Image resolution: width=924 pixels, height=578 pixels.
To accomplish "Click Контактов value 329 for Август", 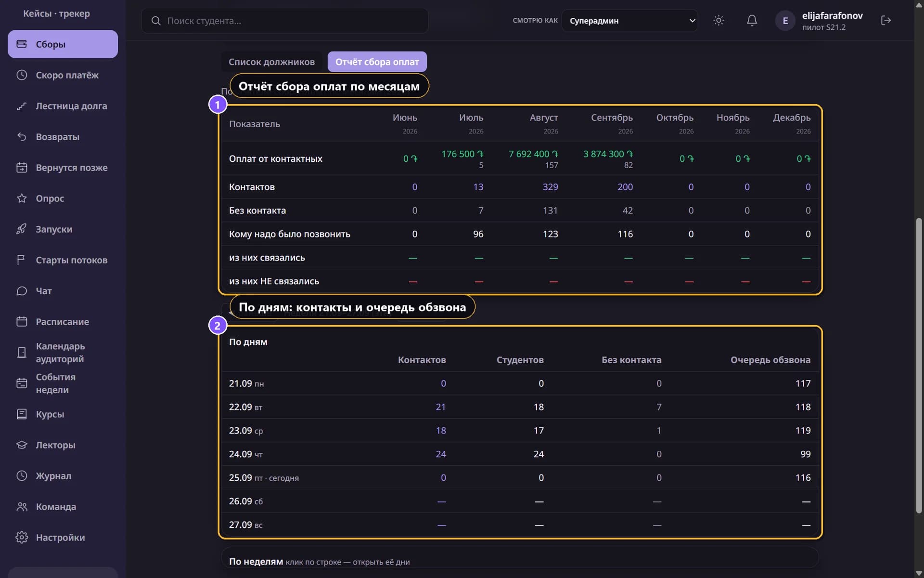I will [550, 187].
